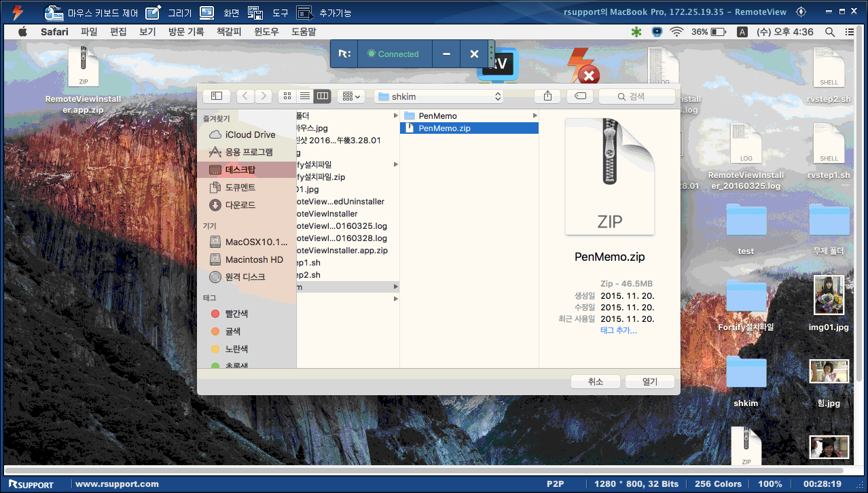Open the 파일 menu
The height and width of the screenshot is (493, 868).
coord(89,32)
